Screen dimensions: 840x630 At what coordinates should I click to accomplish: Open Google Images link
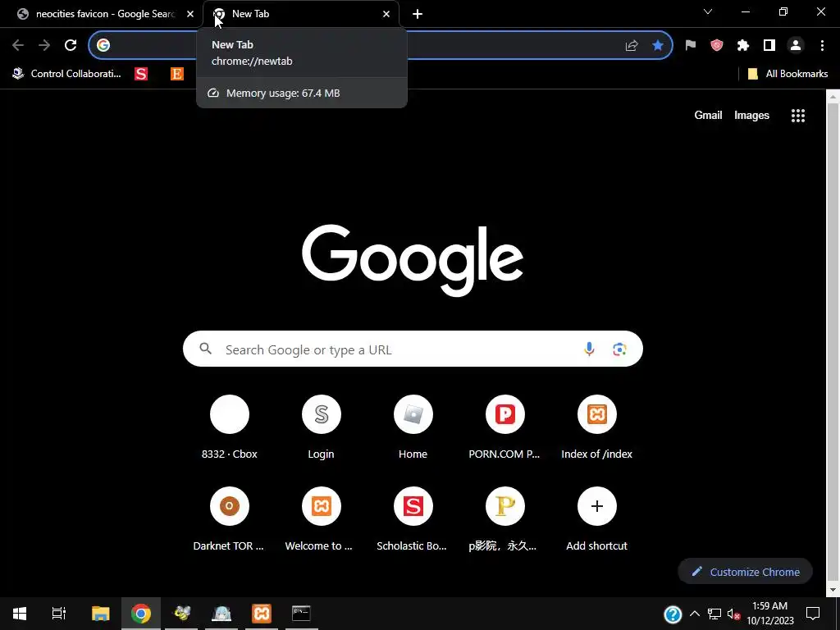tap(751, 115)
